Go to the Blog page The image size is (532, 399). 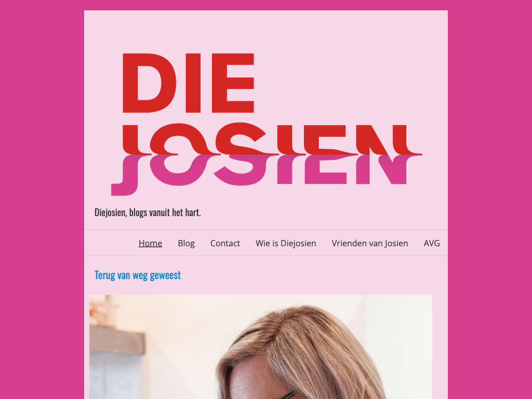[187, 243]
